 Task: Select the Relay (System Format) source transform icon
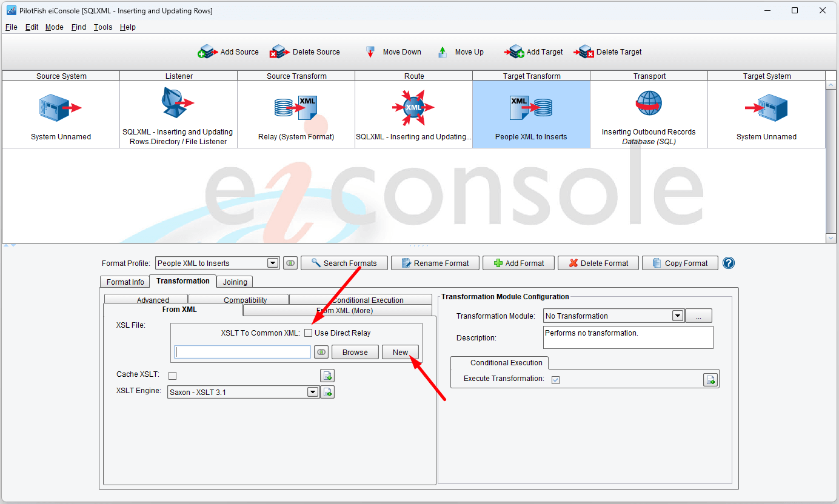pos(296,107)
